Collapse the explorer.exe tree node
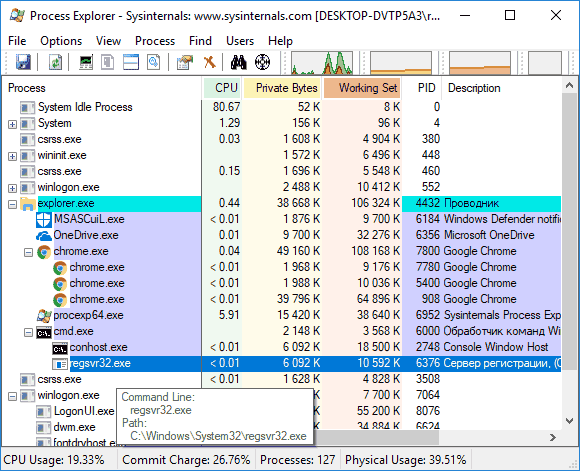The height and width of the screenshot is (471, 580). 12,204
